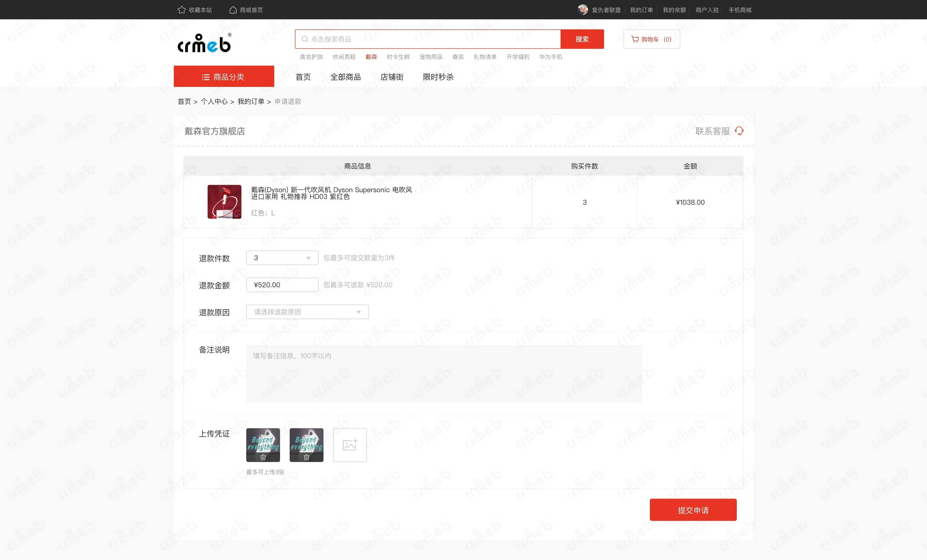Viewport: 927px width, 560px height.
Task: Click the hint 您最多可提交数量为3件
Action: coord(359,258)
